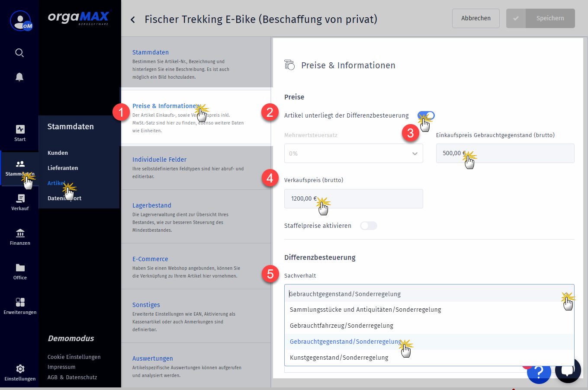Screen dimensions: 588x390
Task: Open the blue help question-mark button
Action: pyautogui.click(x=539, y=372)
